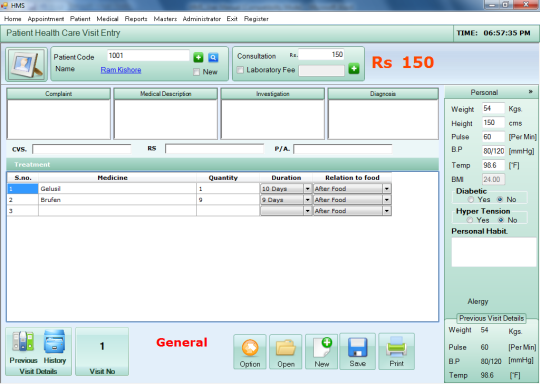
Task: Click the B.P field in Personal panel
Action: 493,151
